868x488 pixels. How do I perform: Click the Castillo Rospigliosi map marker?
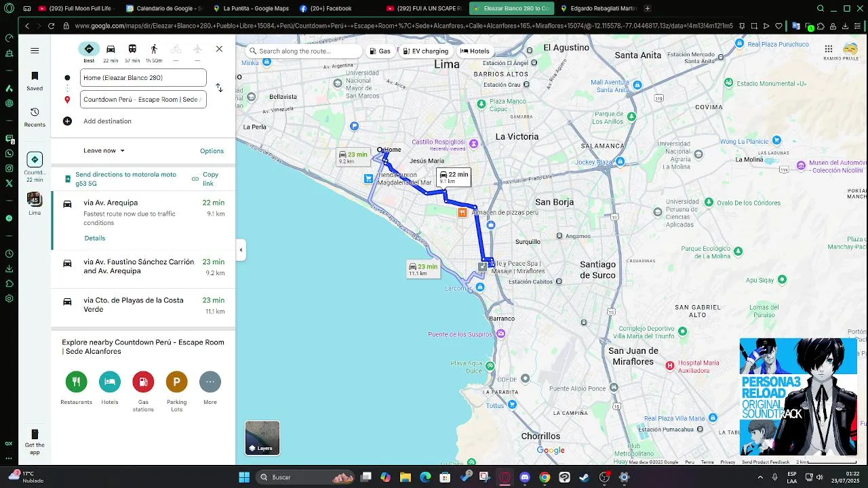(x=474, y=144)
